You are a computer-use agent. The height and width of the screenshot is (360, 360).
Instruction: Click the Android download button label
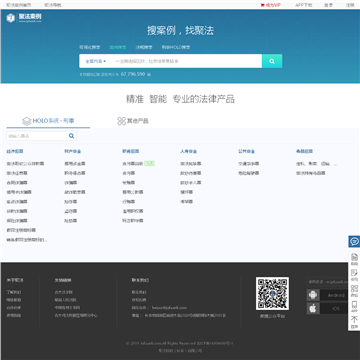[336, 295]
